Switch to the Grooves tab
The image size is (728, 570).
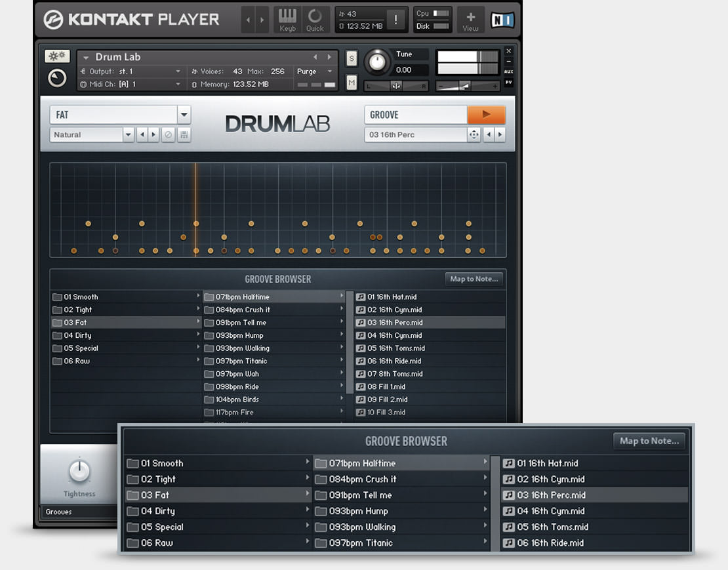pos(59,512)
